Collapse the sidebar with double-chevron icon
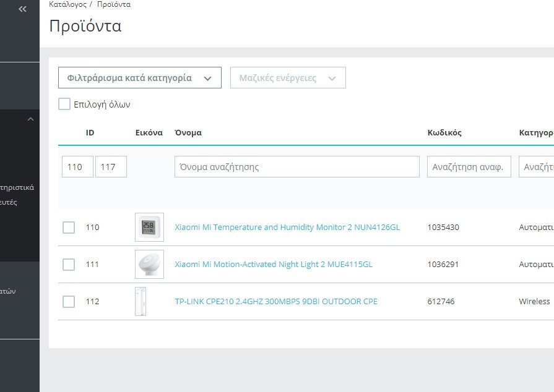The height and width of the screenshot is (392, 554). point(22,9)
